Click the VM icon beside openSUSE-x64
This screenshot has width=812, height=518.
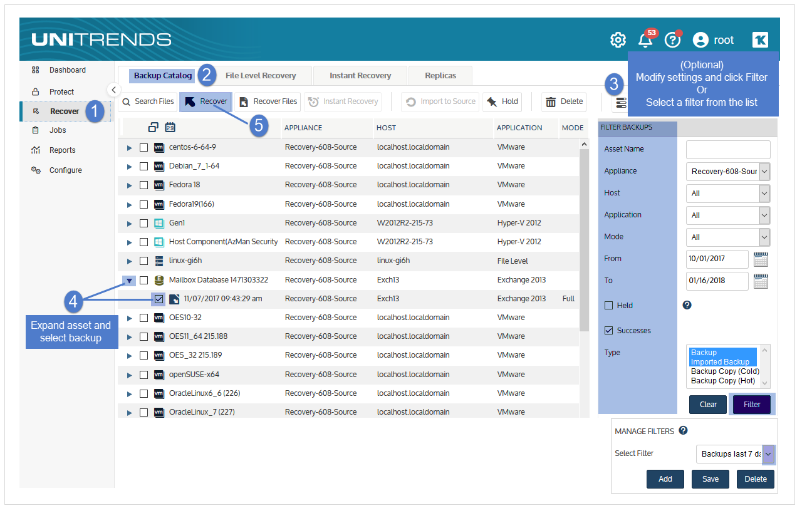159,375
